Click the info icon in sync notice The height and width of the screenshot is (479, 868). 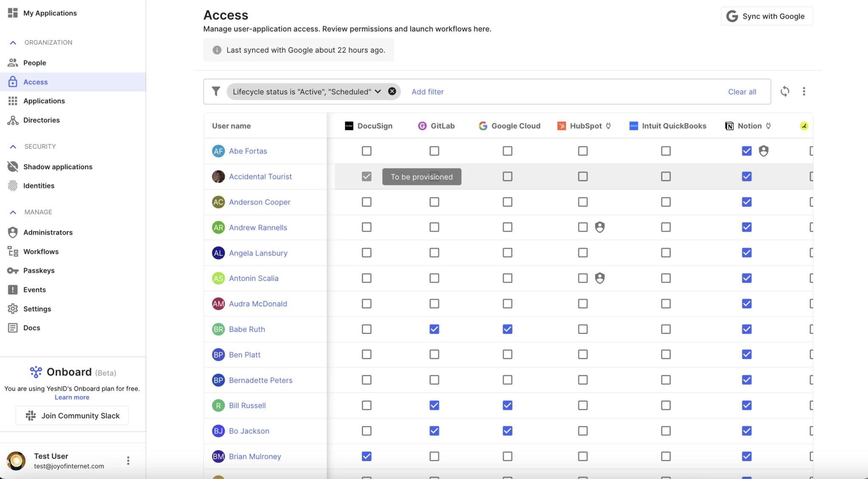(217, 50)
